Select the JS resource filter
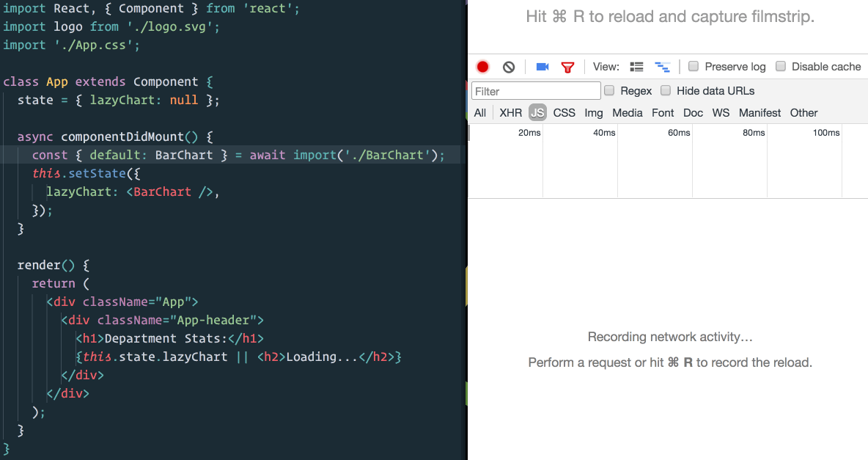 click(x=537, y=112)
